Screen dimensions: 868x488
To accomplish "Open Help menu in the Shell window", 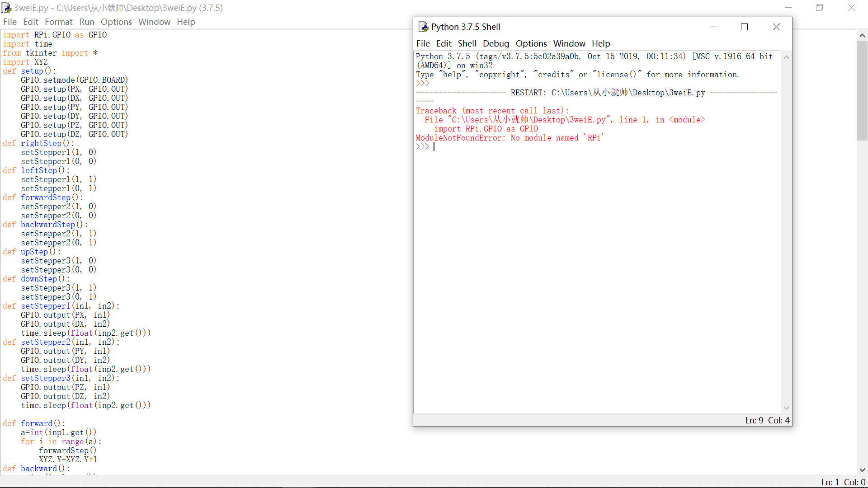I will coord(600,43).
